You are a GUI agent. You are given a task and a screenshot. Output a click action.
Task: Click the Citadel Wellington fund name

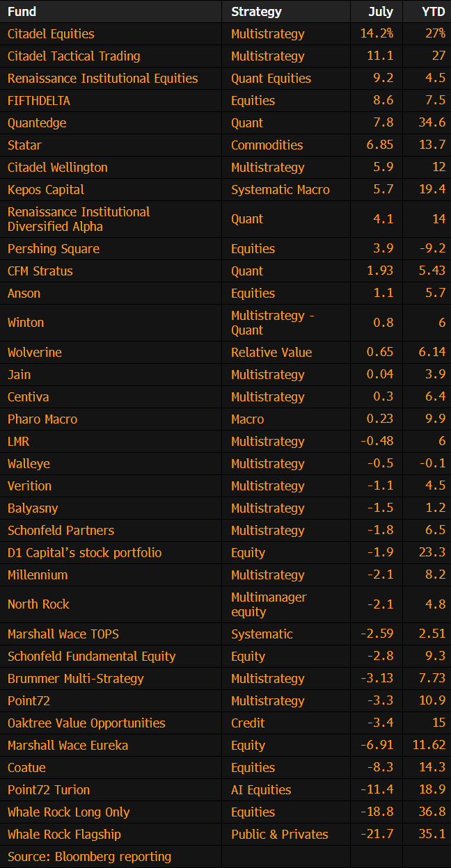click(x=58, y=168)
